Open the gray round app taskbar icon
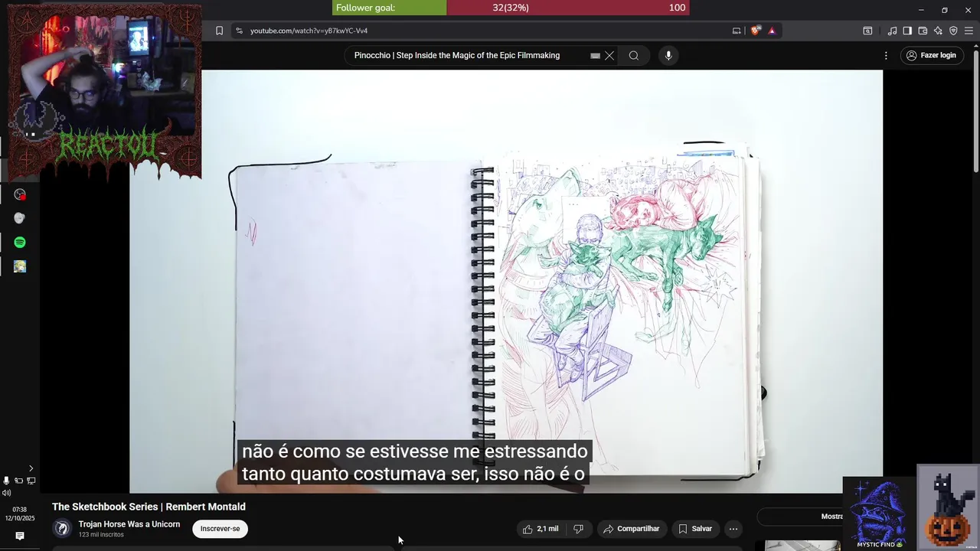 (x=20, y=218)
